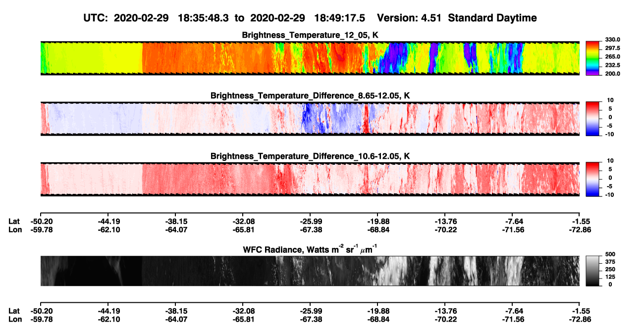
Task: Click the UTC time range title text
Action: [311, 18]
